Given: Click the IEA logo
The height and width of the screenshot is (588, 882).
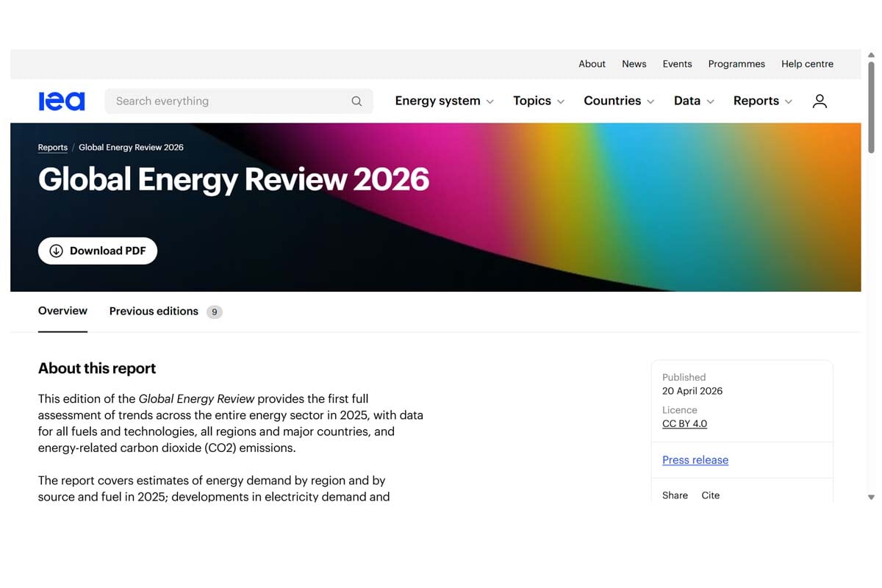Looking at the screenshot, I should tap(62, 101).
